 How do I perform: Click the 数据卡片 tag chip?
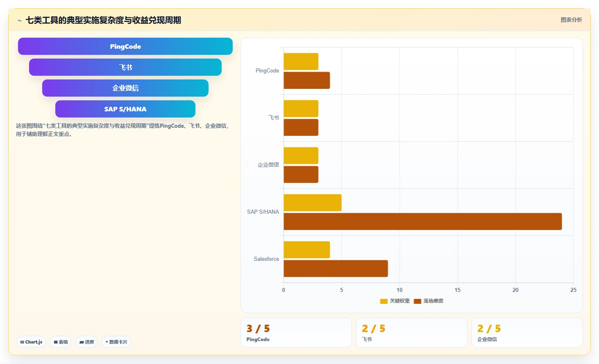pos(116,342)
